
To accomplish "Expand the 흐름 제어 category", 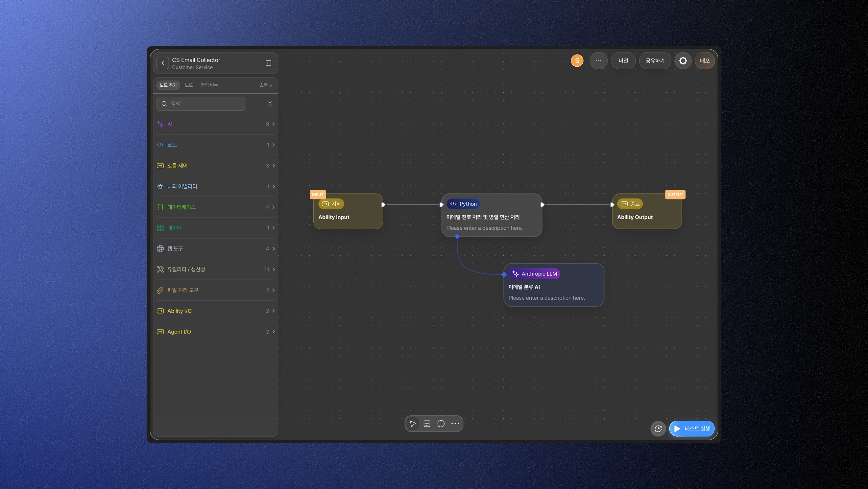I will tap(216, 166).
